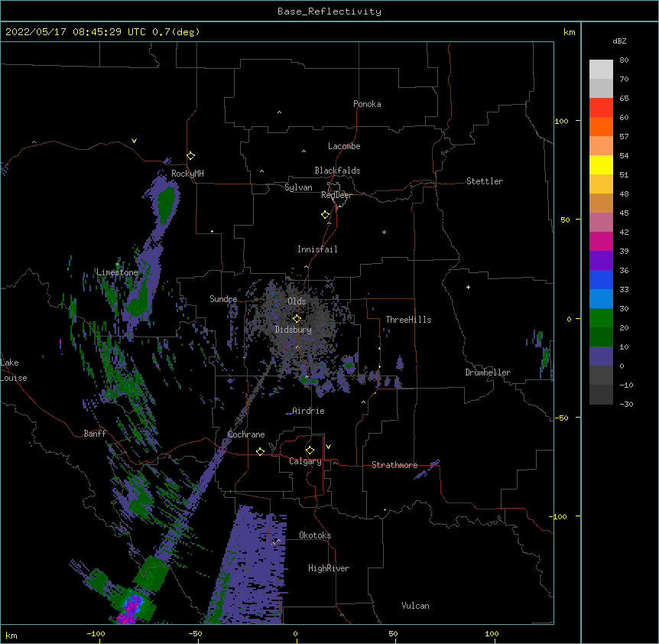Image resolution: width=659 pixels, height=644 pixels.
Task: Select the HighRiver label
Action: 329,568
